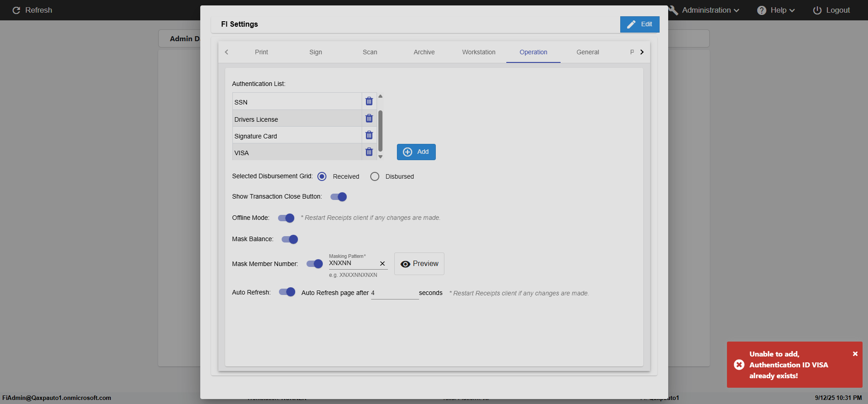Switch to the Workstation tab
The width and height of the screenshot is (868, 404).
(478, 52)
